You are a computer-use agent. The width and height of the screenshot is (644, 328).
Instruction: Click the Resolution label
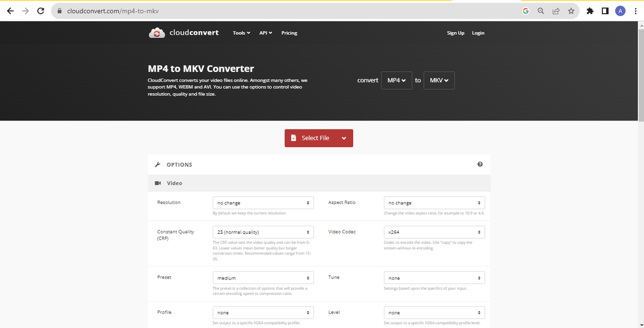(x=169, y=202)
